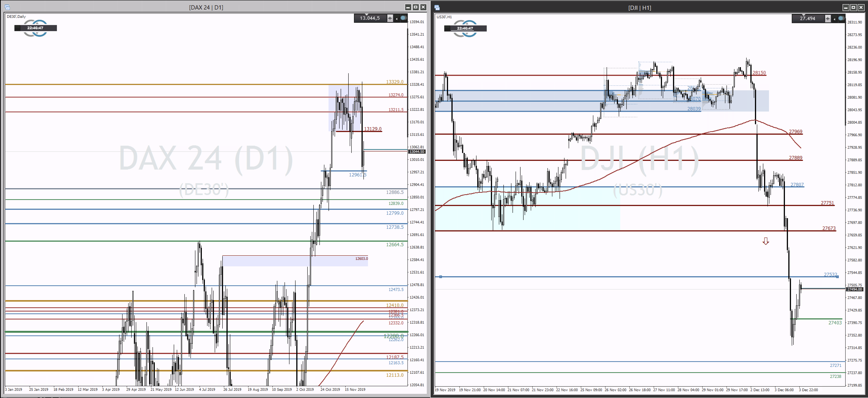
Task: Click current price tag 27494.00 on DJI axis
Action: point(855,289)
